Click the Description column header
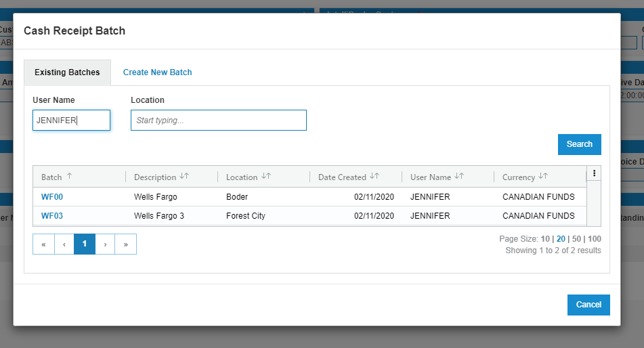The image size is (644, 348). pos(172,177)
